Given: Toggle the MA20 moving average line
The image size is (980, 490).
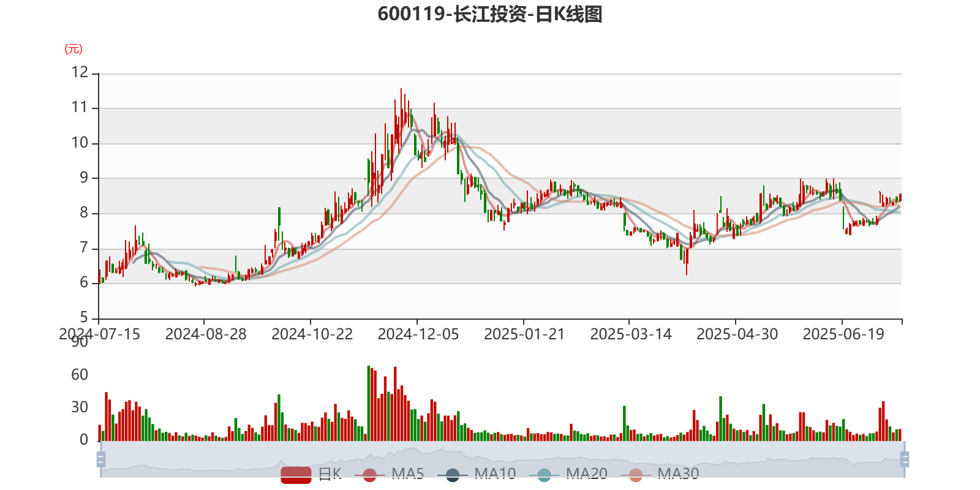Looking at the screenshot, I should coord(568,474).
